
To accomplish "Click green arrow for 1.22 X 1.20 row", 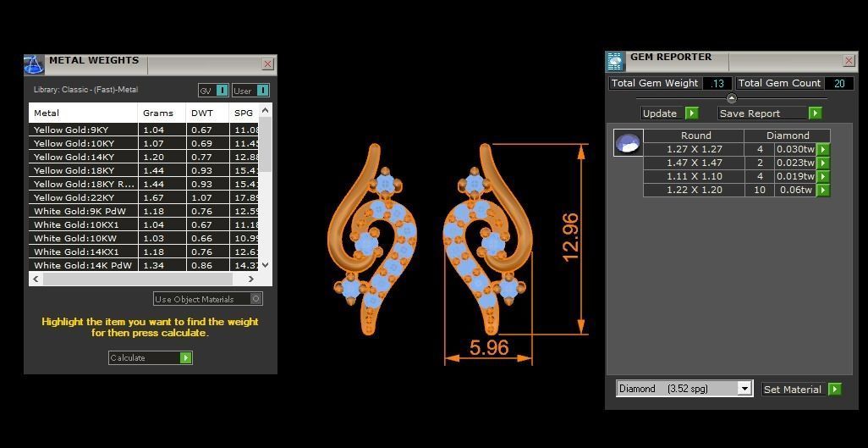I will 824,191.
